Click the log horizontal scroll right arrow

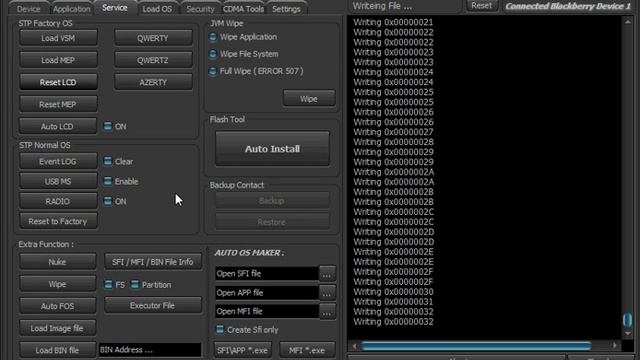click(615, 345)
